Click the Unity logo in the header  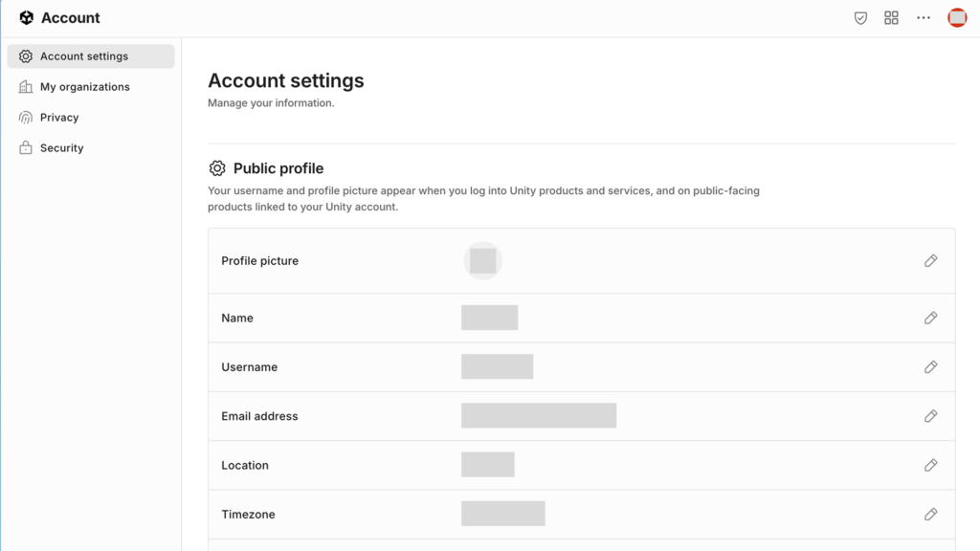(26, 18)
